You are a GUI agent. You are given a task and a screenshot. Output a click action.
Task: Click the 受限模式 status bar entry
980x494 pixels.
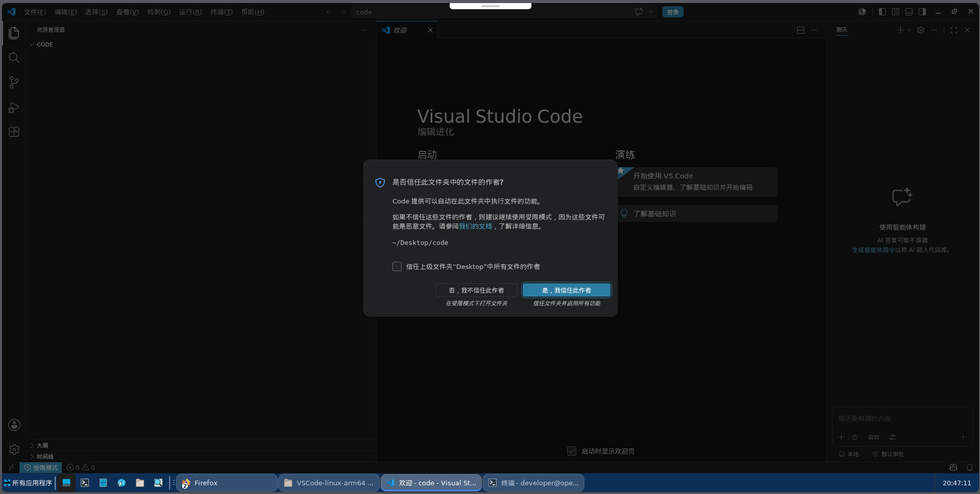click(x=41, y=467)
